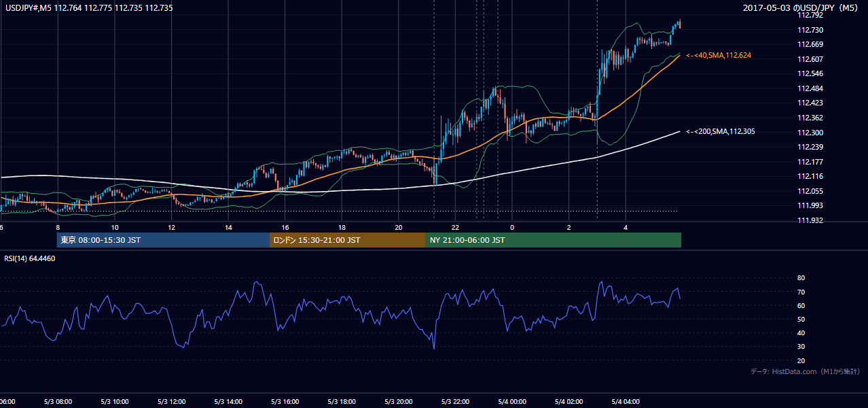Select the Tokyo 08:00-15:30 JST session bar
This screenshot has height=408, width=868.
(x=164, y=240)
